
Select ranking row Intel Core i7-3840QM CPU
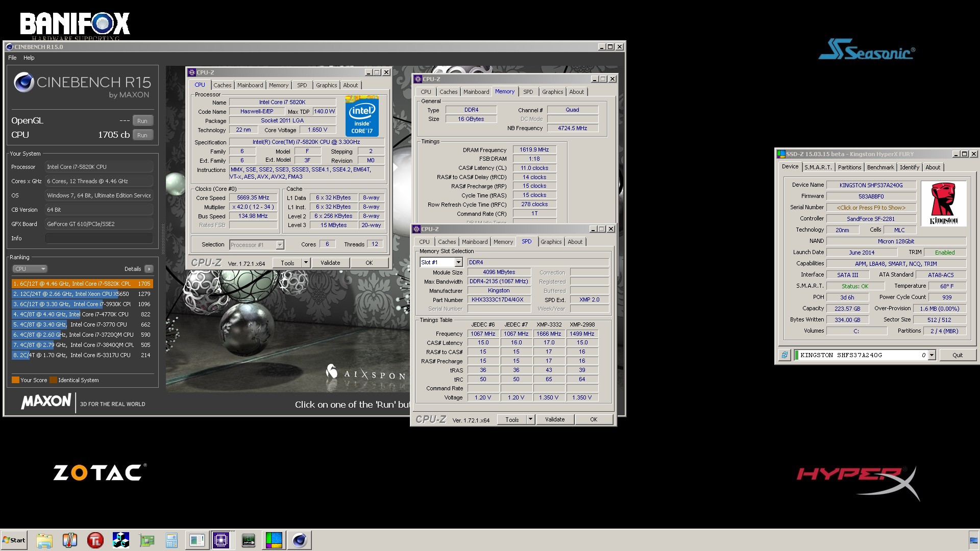pyautogui.click(x=82, y=345)
